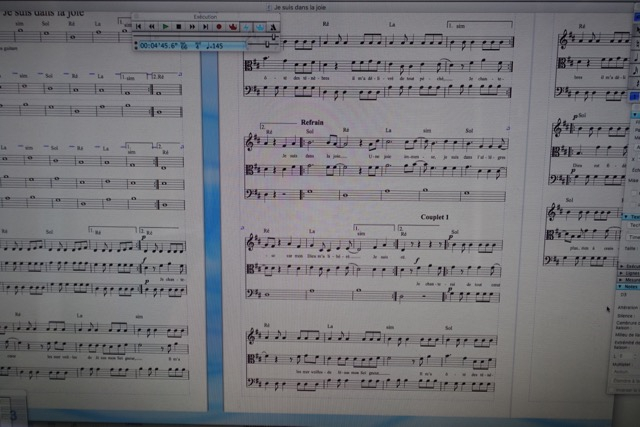The width and height of the screenshot is (640, 427).
Task: Click the playback timeline slider thumb
Action: [274, 36]
